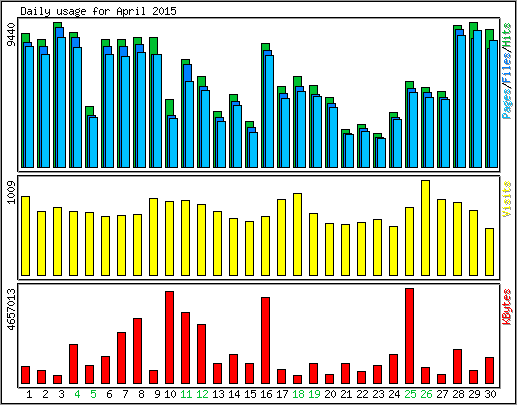This screenshot has width=517, height=405.
Task: Click day label 28 on the x-axis
Action: click(458, 394)
